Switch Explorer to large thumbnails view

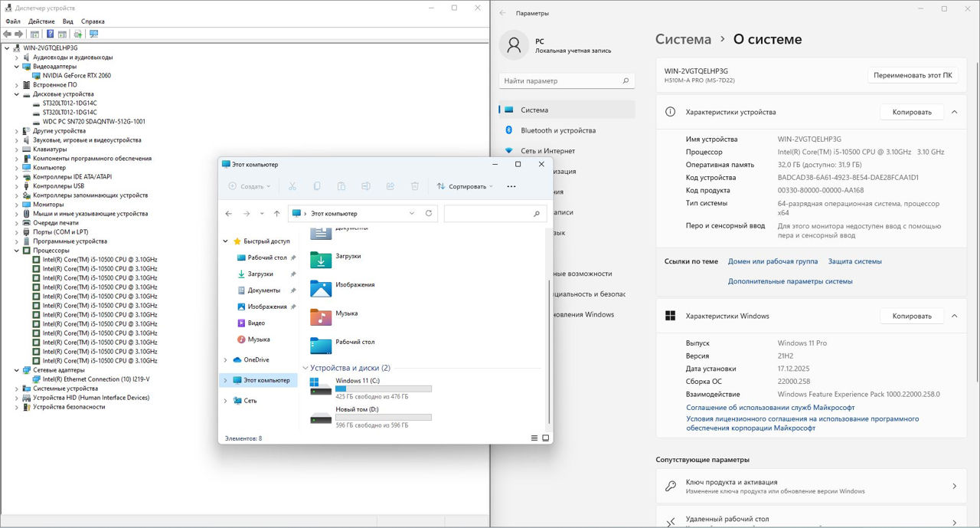coord(546,438)
